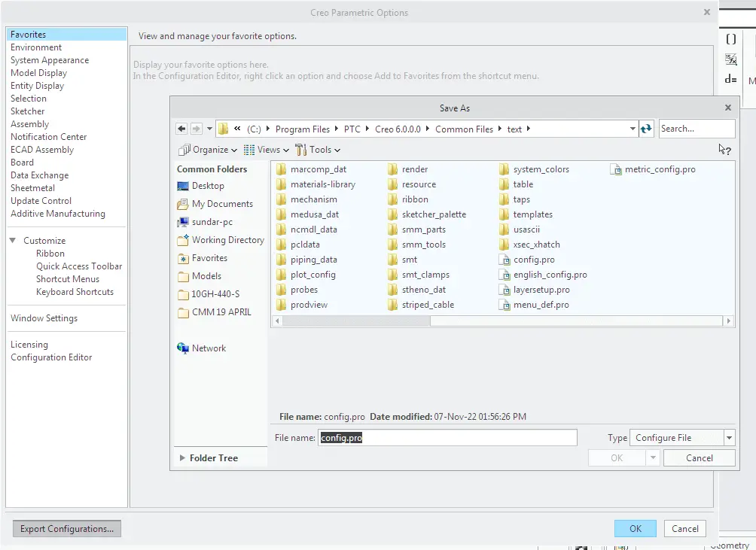This screenshot has height=550, width=756.
Task: Open the dropdown arrow next to OK
Action: tap(653, 457)
